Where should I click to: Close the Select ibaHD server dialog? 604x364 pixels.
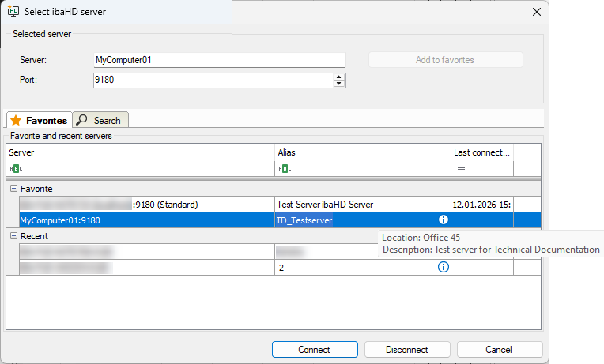[537, 12]
